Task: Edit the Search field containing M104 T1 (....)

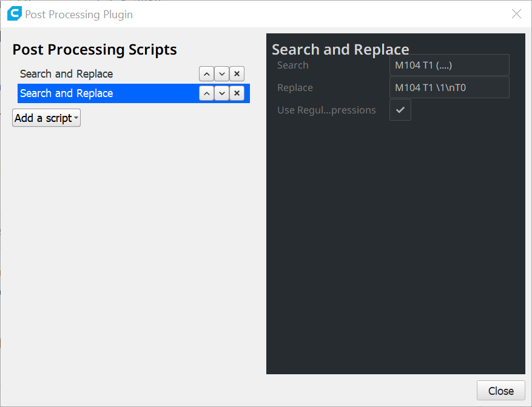Action: [x=450, y=65]
